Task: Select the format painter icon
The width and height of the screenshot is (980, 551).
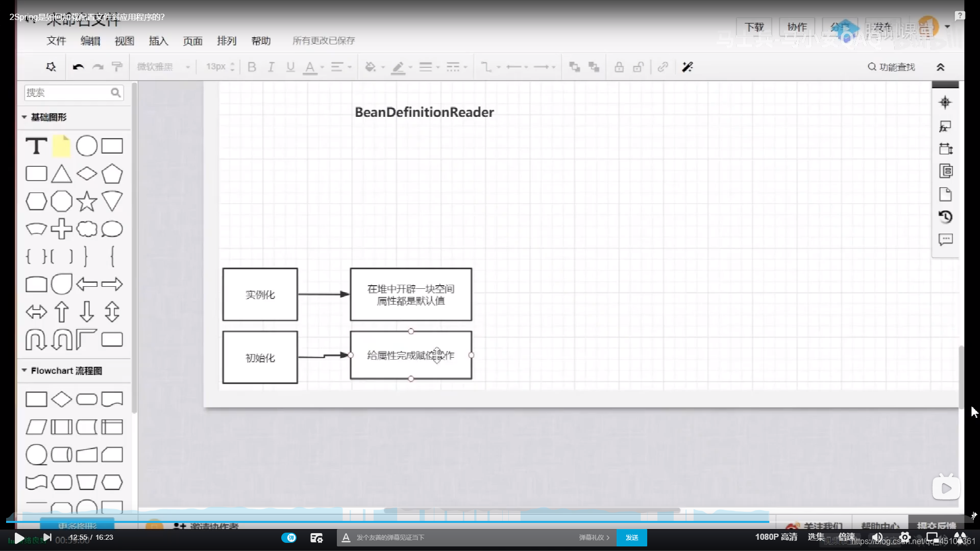Action: (x=117, y=67)
